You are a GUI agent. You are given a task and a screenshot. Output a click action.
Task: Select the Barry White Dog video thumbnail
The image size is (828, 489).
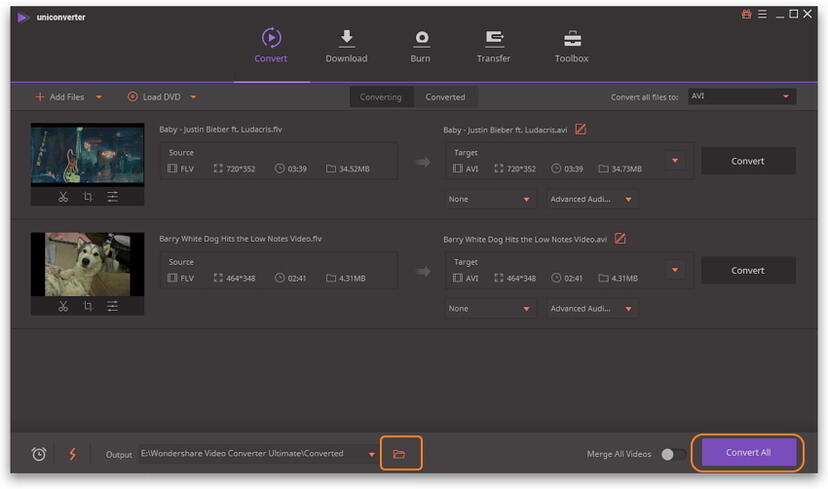click(87, 264)
